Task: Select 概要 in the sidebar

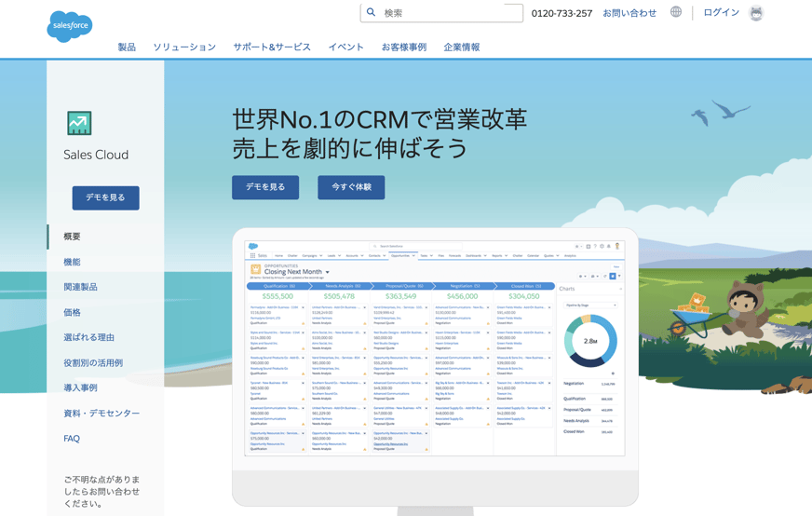Action: 72,237
